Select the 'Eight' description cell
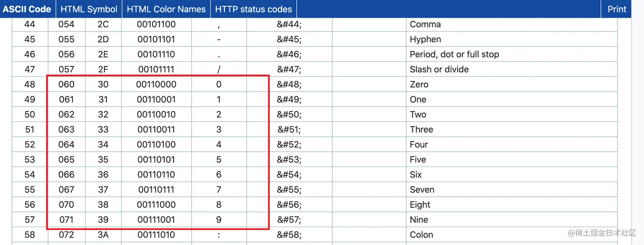The width and height of the screenshot is (644, 245). pos(512,205)
